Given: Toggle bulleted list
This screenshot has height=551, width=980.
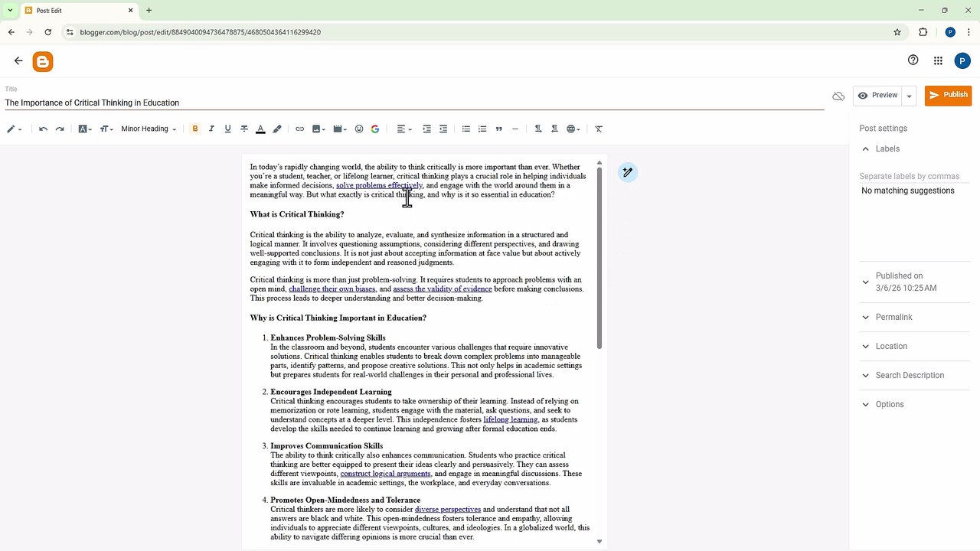Looking at the screenshot, I should pos(465,129).
